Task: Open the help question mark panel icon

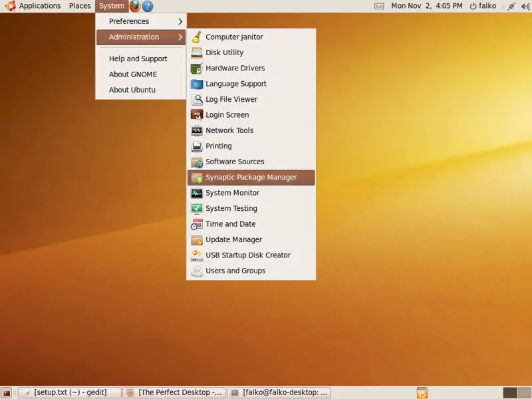Action: [147, 6]
